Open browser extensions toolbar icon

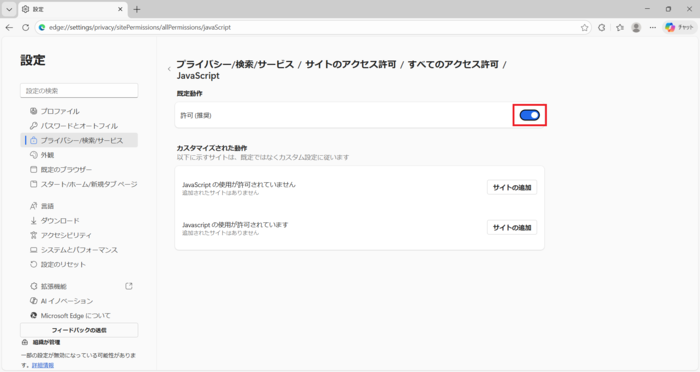[602, 27]
